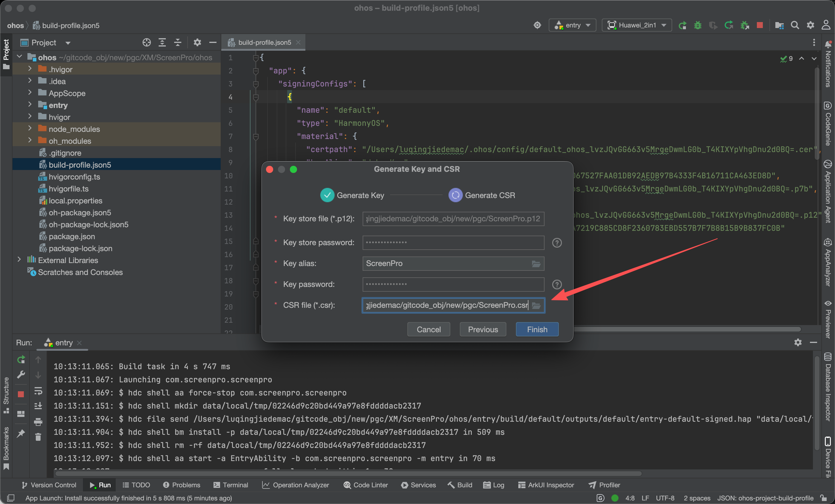The height and width of the screenshot is (504, 835).
Task: Expand the node_modules folder
Action: [x=30, y=129]
